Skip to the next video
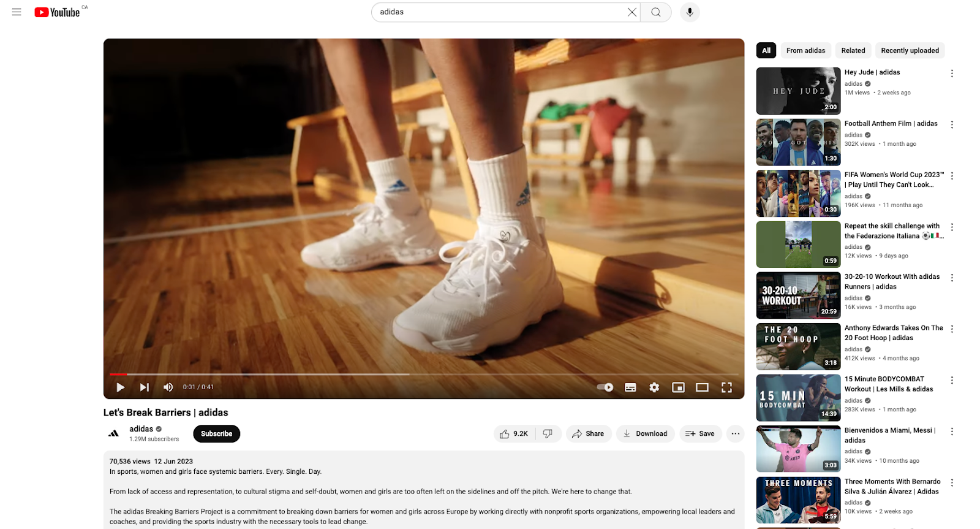This screenshot has width=980, height=529. [x=145, y=387]
